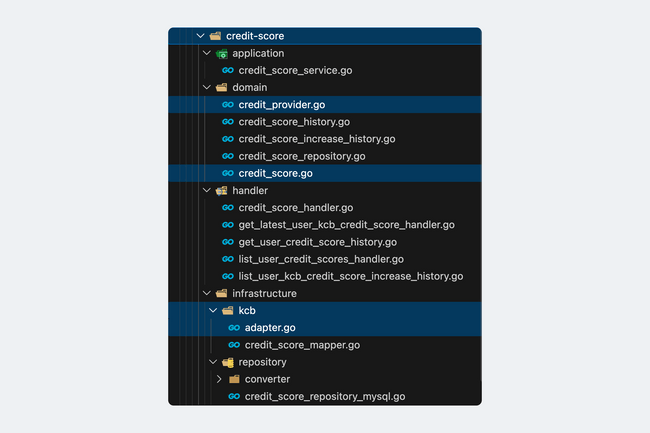Select the credit-score root folder name
The height and width of the screenshot is (433, 650).
click(255, 36)
